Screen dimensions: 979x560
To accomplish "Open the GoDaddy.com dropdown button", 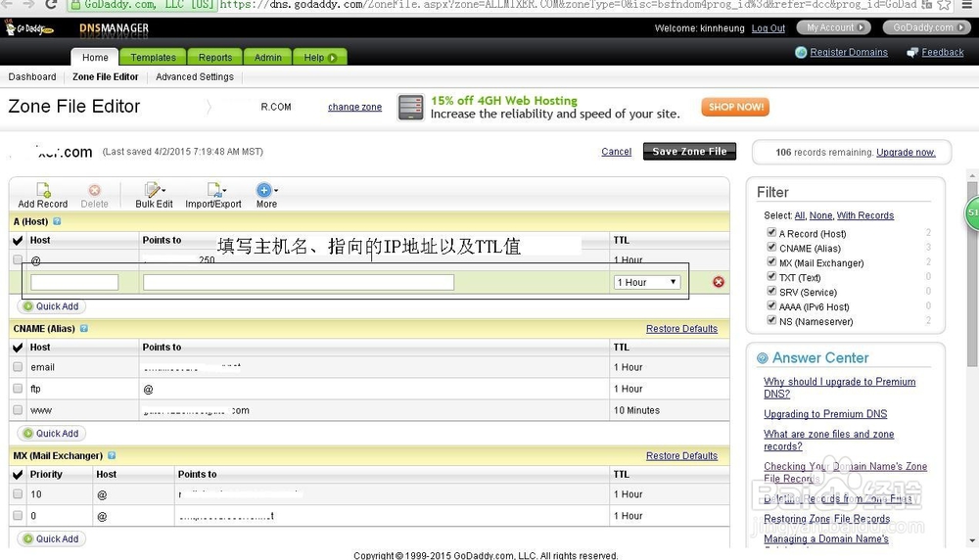I will click(x=928, y=28).
